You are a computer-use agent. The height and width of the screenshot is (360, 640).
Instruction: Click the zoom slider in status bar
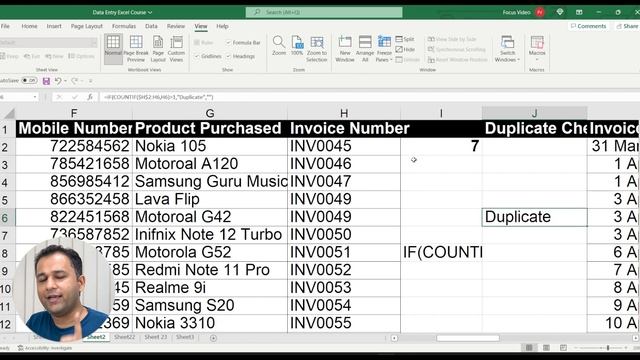(608, 348)
